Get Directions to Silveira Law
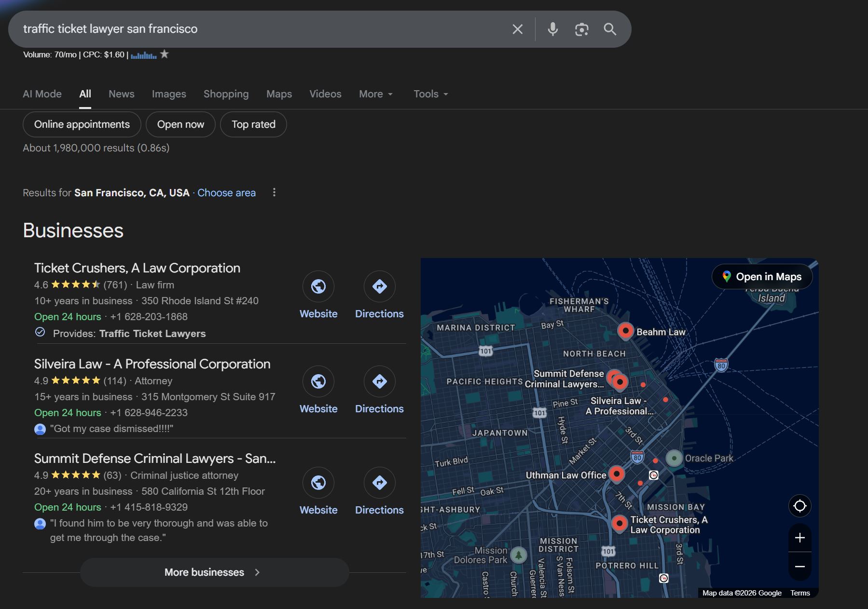This screenshot has width=868, height=609. pos(379,381)
